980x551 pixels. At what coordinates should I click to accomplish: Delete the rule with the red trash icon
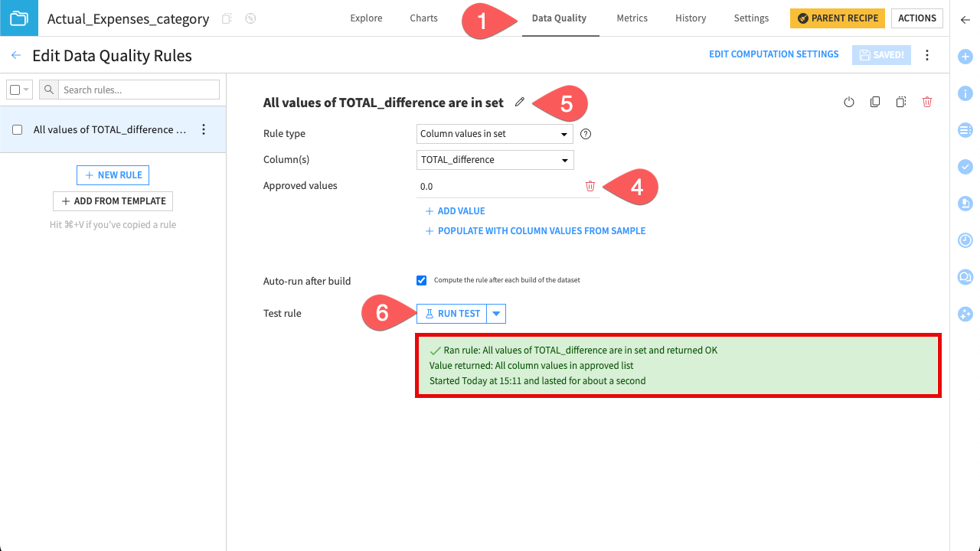click(927, 101)
